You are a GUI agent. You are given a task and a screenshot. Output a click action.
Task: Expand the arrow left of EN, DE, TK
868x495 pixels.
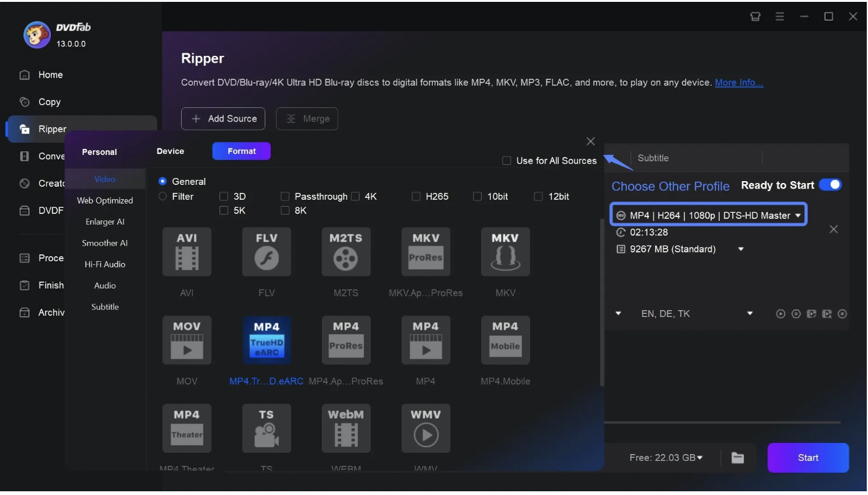pyautogui.click(x=618, y=314)
